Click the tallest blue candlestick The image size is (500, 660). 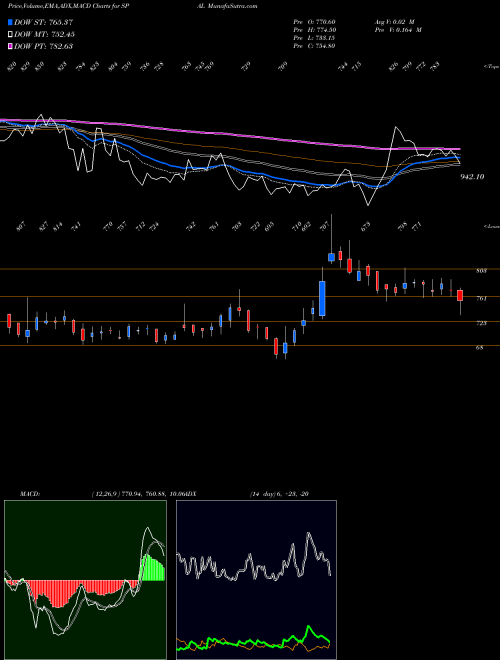pyautogui.click(x=322, y=298)
